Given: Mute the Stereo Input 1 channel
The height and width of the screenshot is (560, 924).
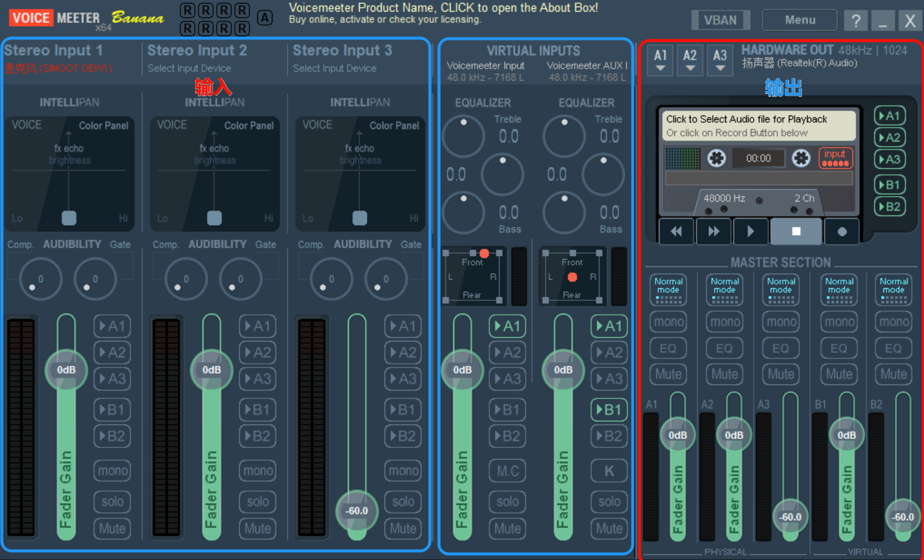Looking at the screenshot, I should click(112, 529).
